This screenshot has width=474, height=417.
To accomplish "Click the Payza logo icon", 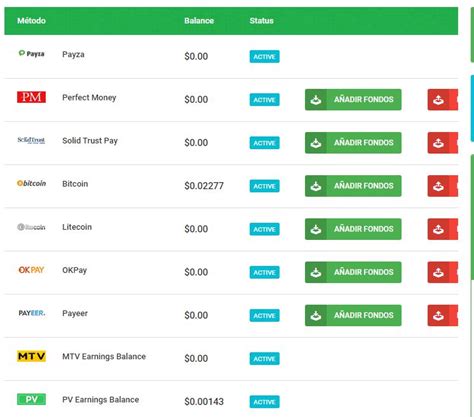I will [31, 53].
